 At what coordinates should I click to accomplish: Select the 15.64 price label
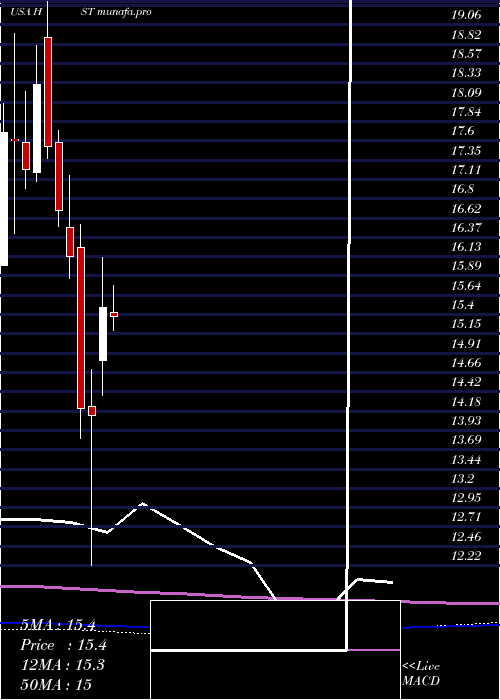(466, 286)
